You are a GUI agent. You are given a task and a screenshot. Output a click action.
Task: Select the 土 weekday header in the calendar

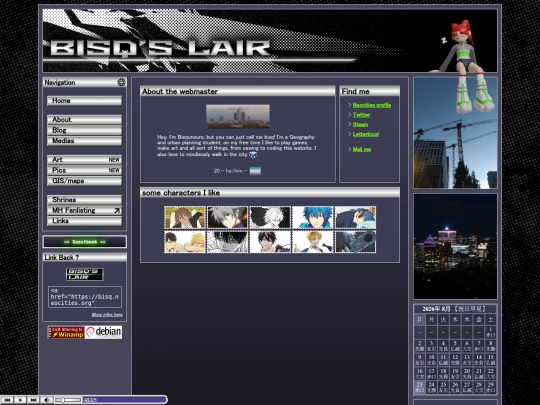point(490,319)
